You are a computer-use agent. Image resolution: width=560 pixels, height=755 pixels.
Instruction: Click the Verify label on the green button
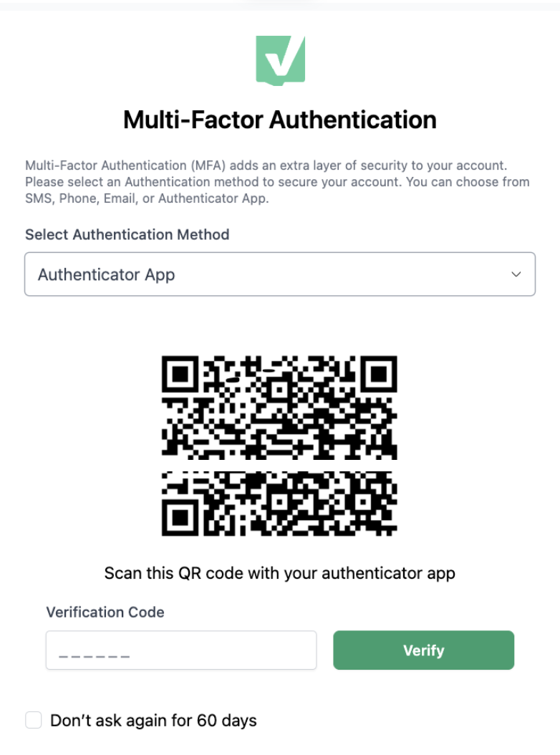tap(423, 650)
